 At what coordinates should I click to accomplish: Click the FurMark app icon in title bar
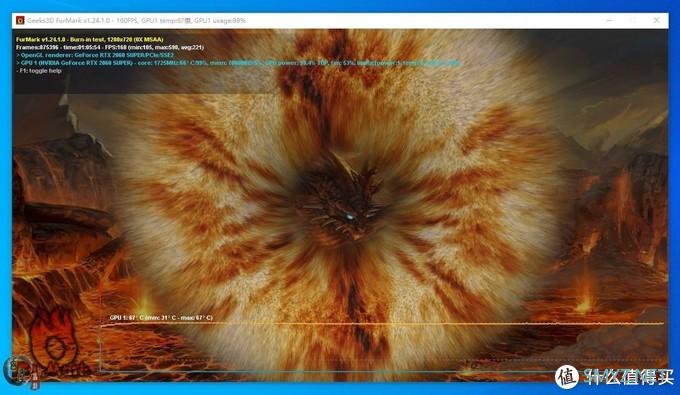pos(20,20)
